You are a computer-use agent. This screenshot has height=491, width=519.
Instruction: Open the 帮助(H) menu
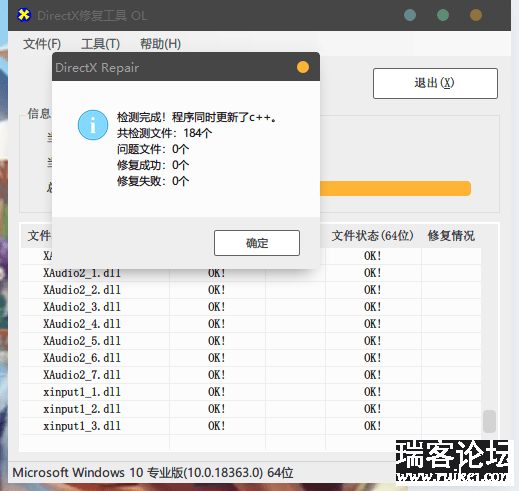(x=160, y=44)
